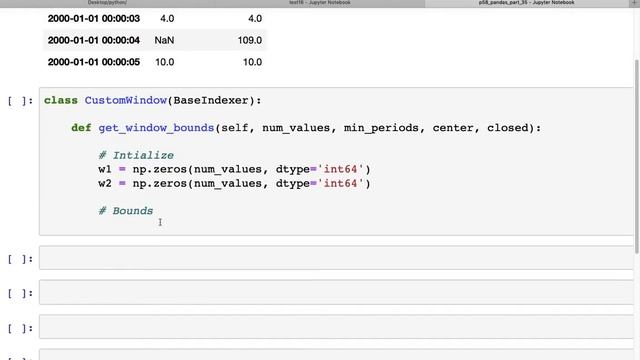Viewport: 640px width, 360px height.
Task: Place cursor on the 'w2' variable line
Action: (234, 184)
